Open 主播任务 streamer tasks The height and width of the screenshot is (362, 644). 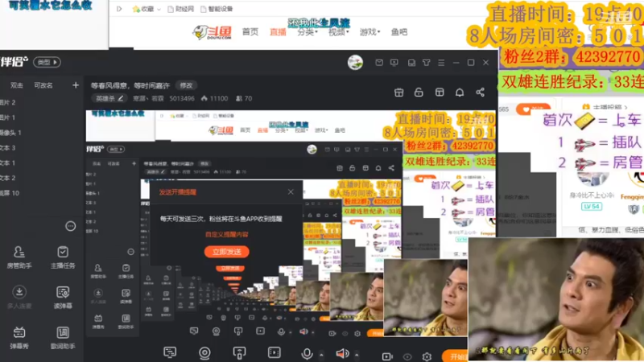[x=63, y=257]
